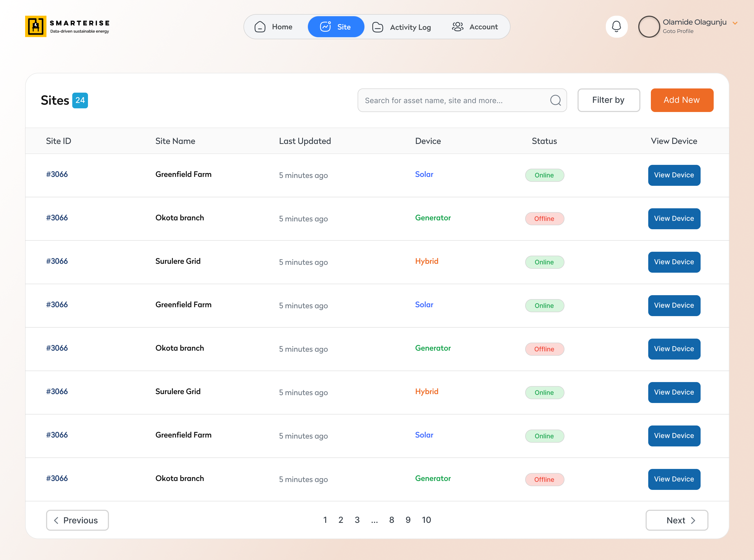
Task: Click Solar in third Greenfield Farm row
Action: [x=424, y=435]
